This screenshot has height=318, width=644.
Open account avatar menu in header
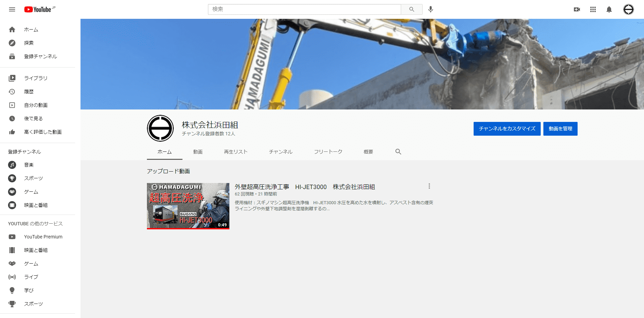[x=629, y=9]
